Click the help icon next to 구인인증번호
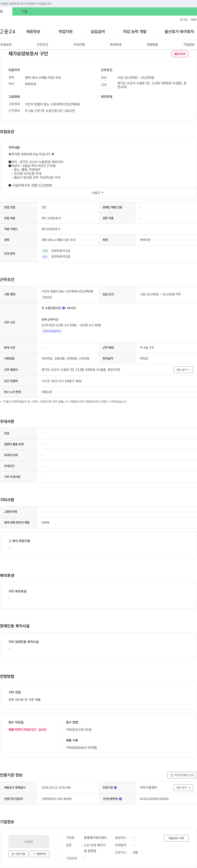 (x=120, y=799)
